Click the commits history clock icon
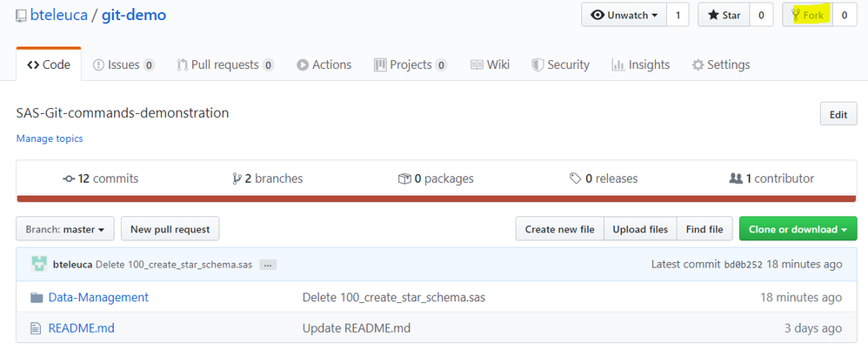This screenshot has width=868, height=351. pyautogui.click(x=69, y=179)
